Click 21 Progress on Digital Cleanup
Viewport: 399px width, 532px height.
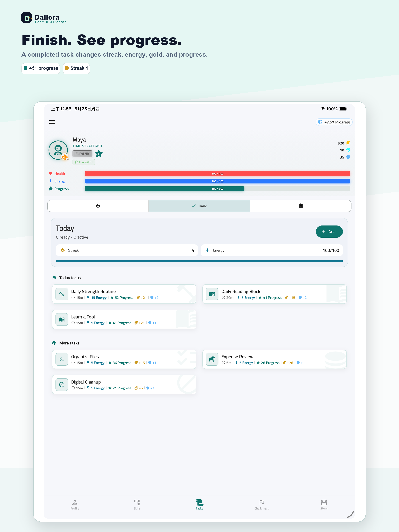click(120, 388)
